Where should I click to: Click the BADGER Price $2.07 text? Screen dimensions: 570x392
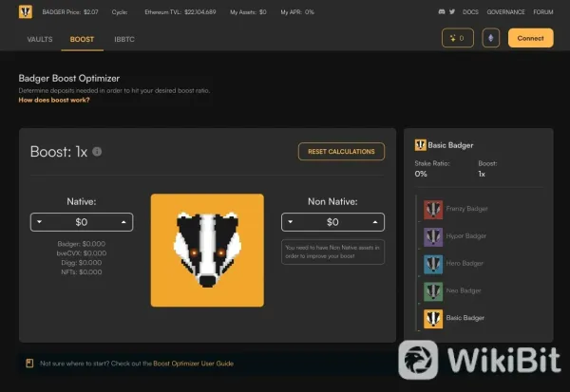70,12
